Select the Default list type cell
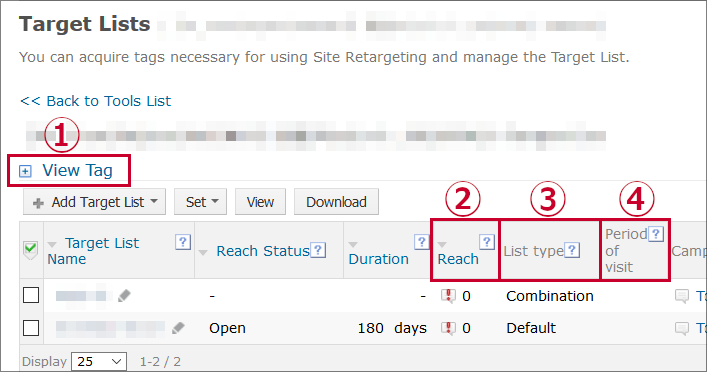Screen dimensions: 707x372 [531, 328]
